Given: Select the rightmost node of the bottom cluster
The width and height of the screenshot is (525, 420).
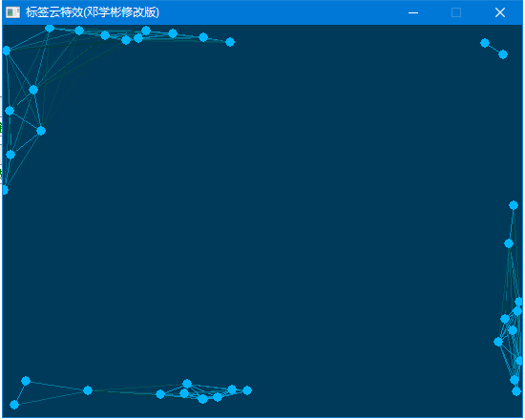Looking at the screenshot, I should (247, 390).
